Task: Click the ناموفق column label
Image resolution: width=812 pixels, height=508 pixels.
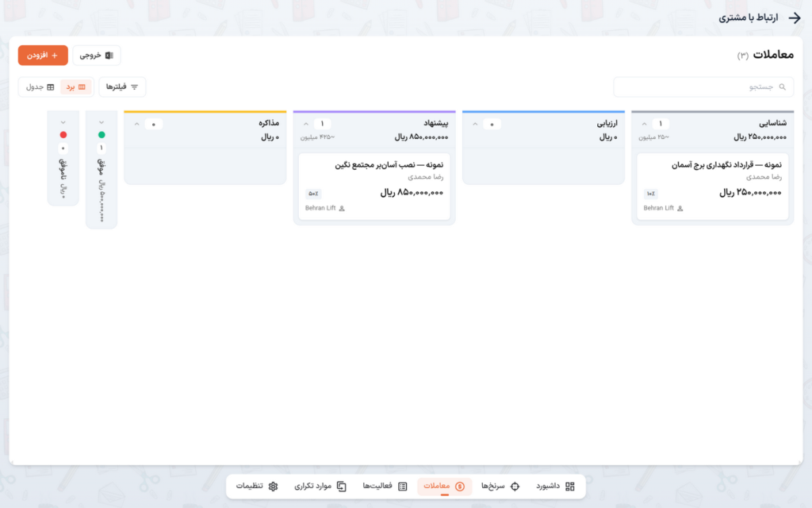Action: pyautogui.click(x=63, y=171)
